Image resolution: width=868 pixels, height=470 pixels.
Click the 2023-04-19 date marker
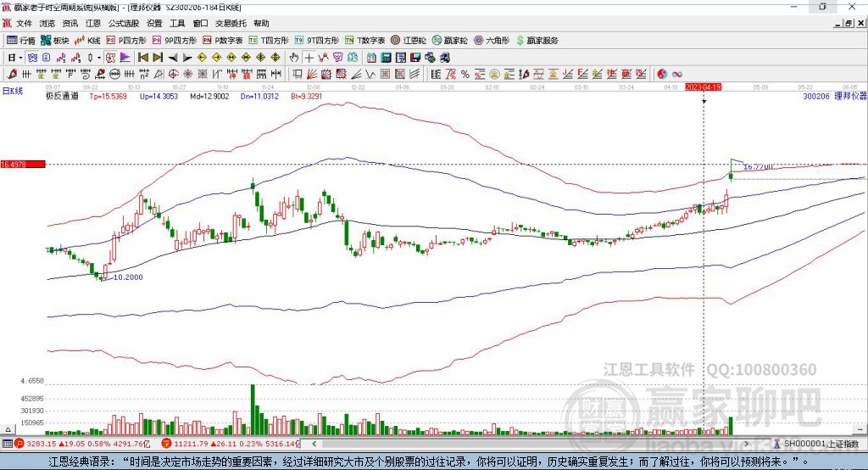pos(703,87)
